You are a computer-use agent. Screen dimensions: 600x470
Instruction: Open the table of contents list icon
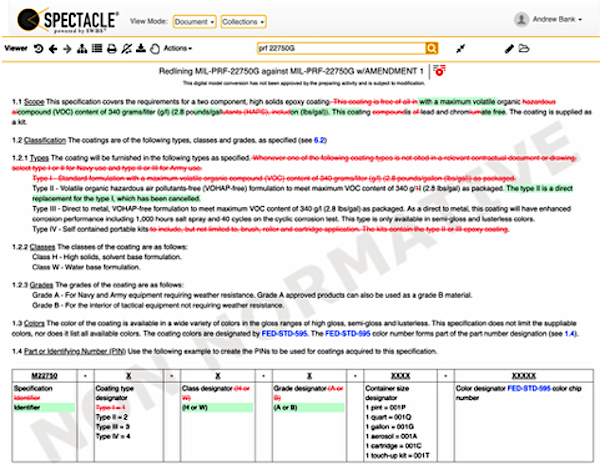coord(97,48)
